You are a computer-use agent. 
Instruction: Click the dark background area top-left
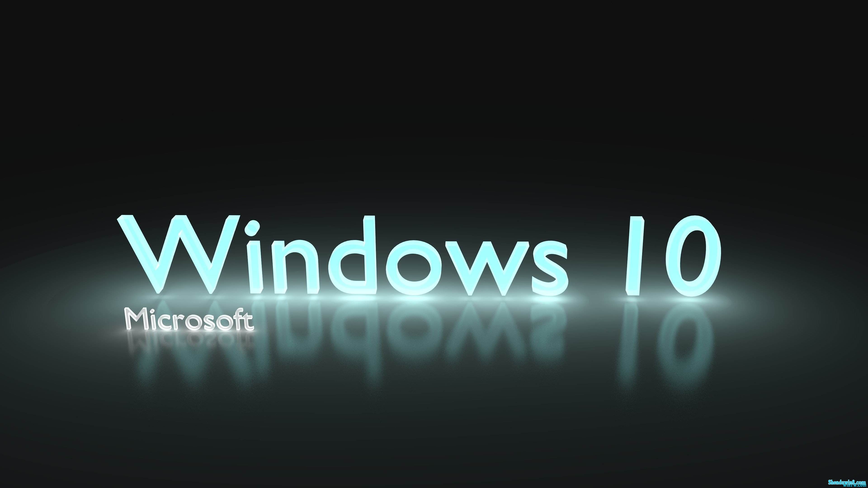point(60,60)
